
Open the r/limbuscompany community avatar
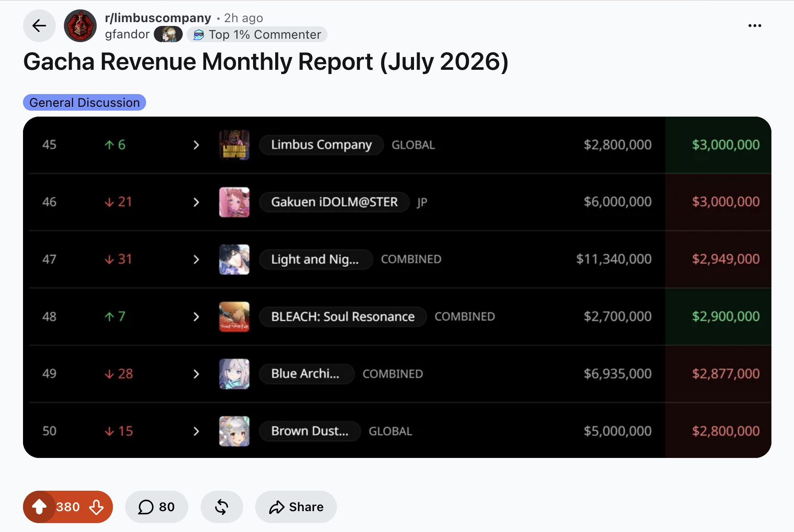pyautogui.click(x=80, y=26)
